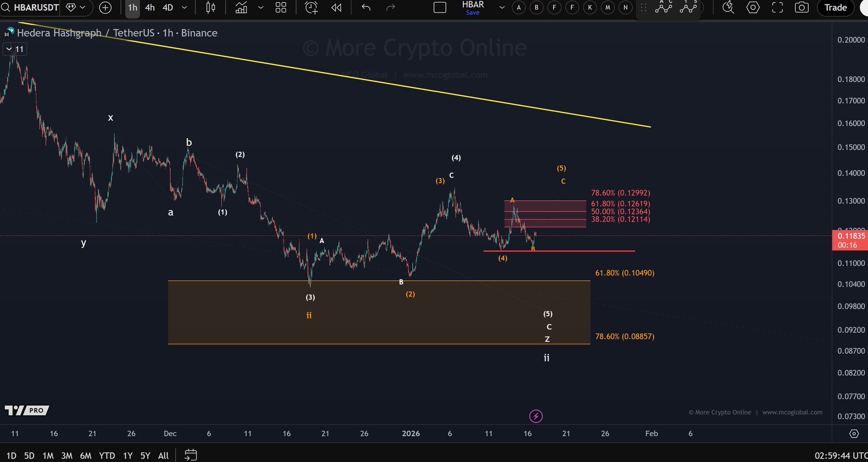Save the HBAR chart layout
Image resolution: width=868 pixels, height=462 pixels.
473,13
